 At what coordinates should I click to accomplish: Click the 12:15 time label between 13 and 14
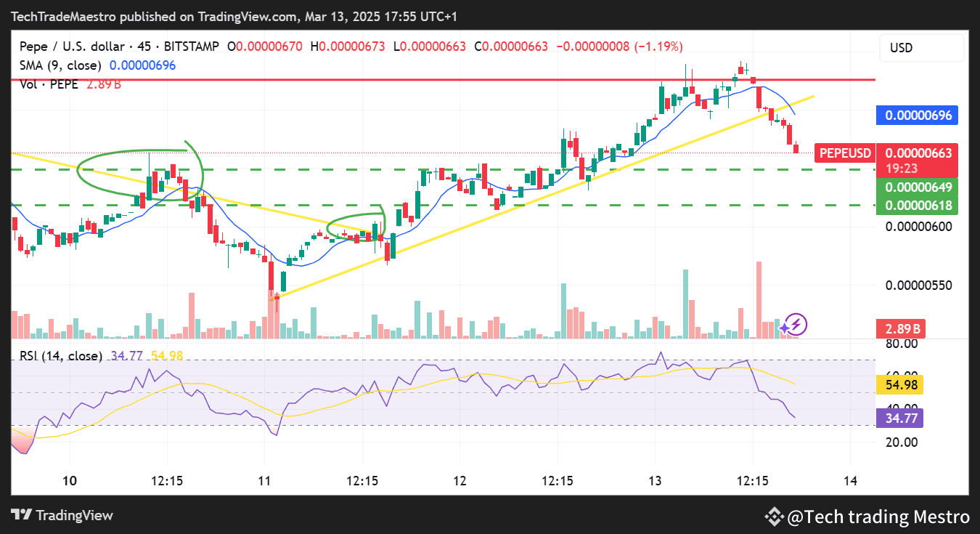pyautogui.click(x=752, y=481)
